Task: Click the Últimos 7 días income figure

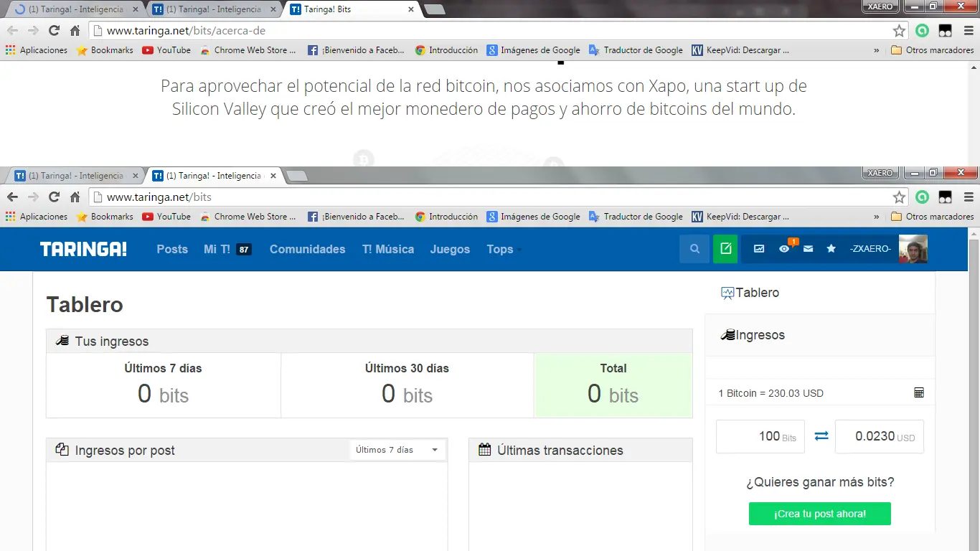Action: tap(163, 394)
